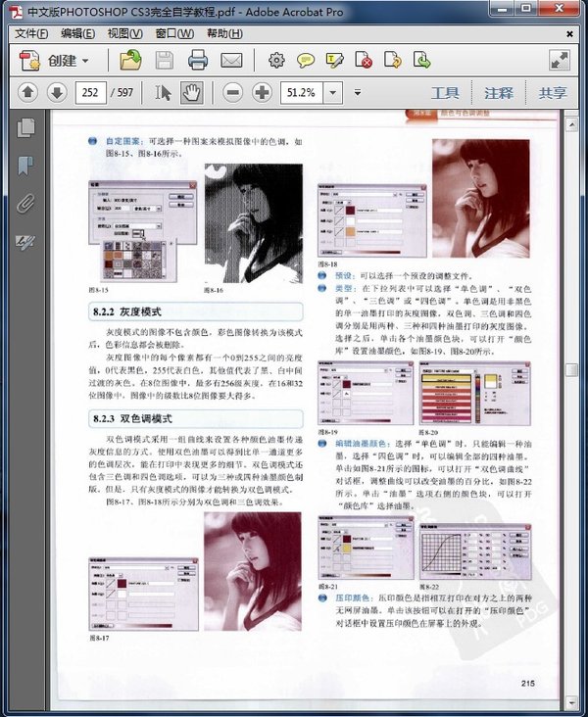Viewport: 588px width, 717px height.
Task: Open the zoom percentage dropdown arrow
Action: tap(332, 93)
